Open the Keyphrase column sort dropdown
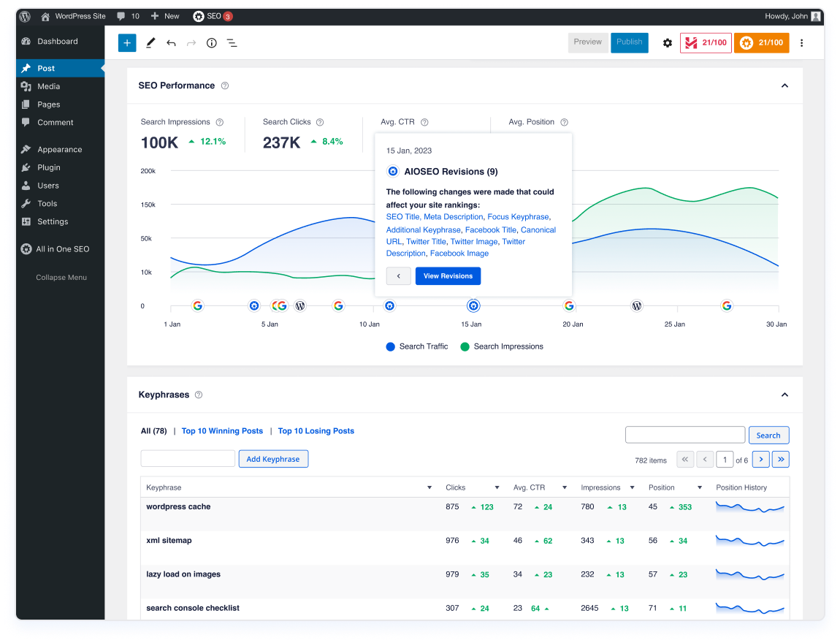 coord(429,487)
